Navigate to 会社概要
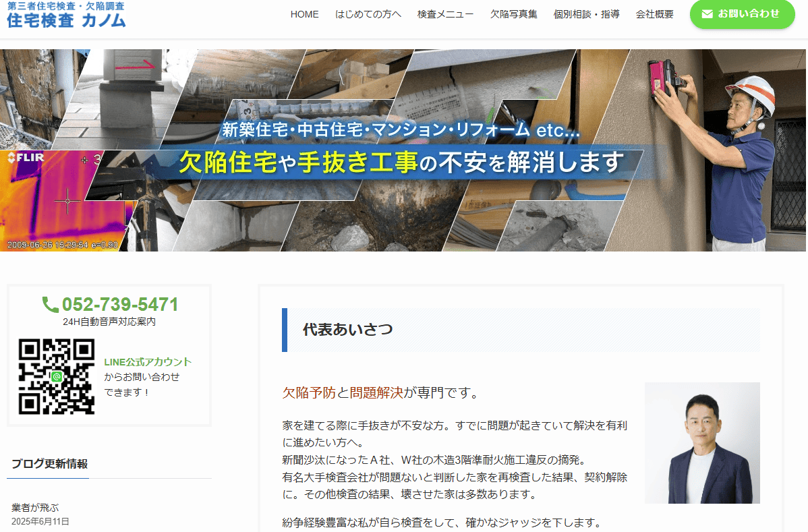Viewport: 808px width, 532px height. click(654, 14)
